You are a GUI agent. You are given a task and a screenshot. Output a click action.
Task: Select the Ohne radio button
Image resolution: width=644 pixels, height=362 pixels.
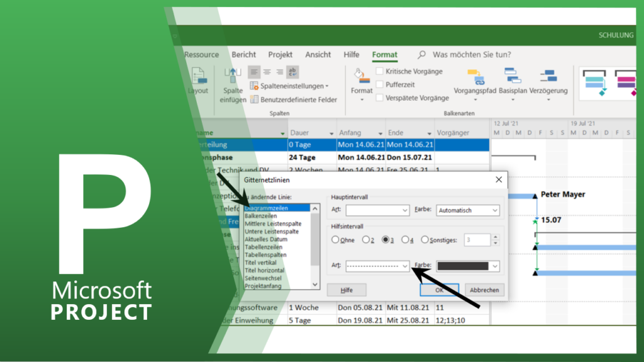pos(335,240)
